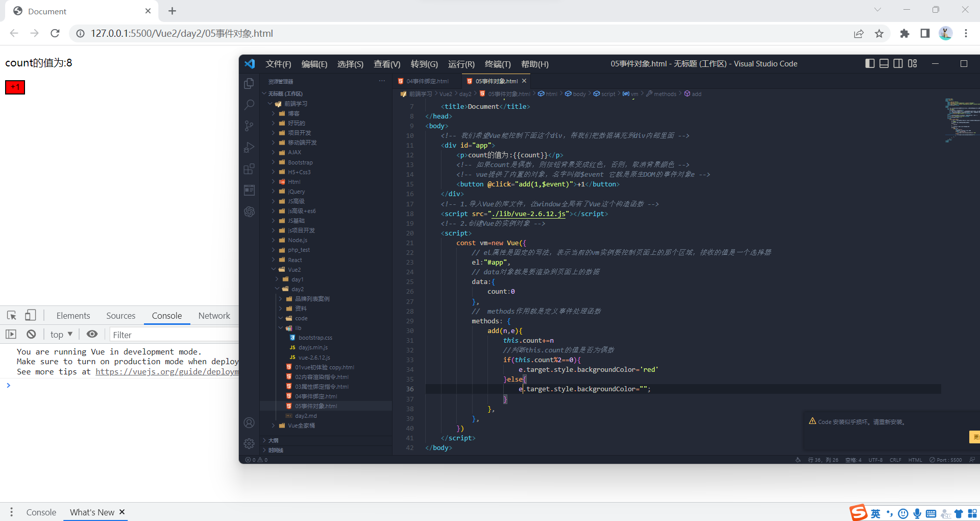Click the editor minimap preview
The height and width of the screenshot is (521, 980).
[962, 120]
